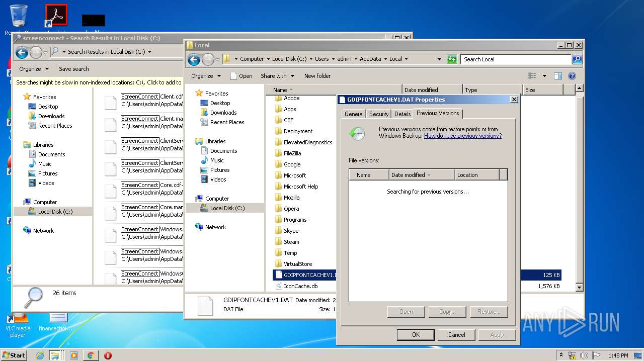Click the green Refresh button in address bar
The height and width of the screenshot is (362, 644).
pos(452,59)
